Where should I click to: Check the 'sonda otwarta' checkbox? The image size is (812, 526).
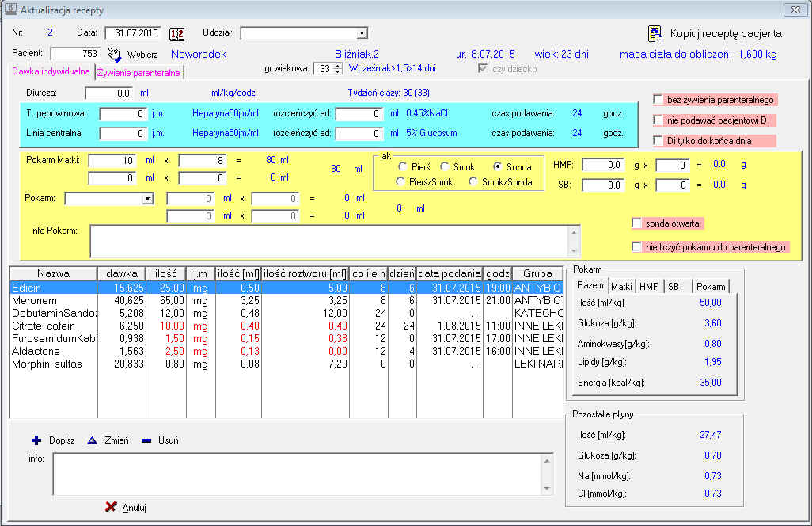[x=637, y=223]
